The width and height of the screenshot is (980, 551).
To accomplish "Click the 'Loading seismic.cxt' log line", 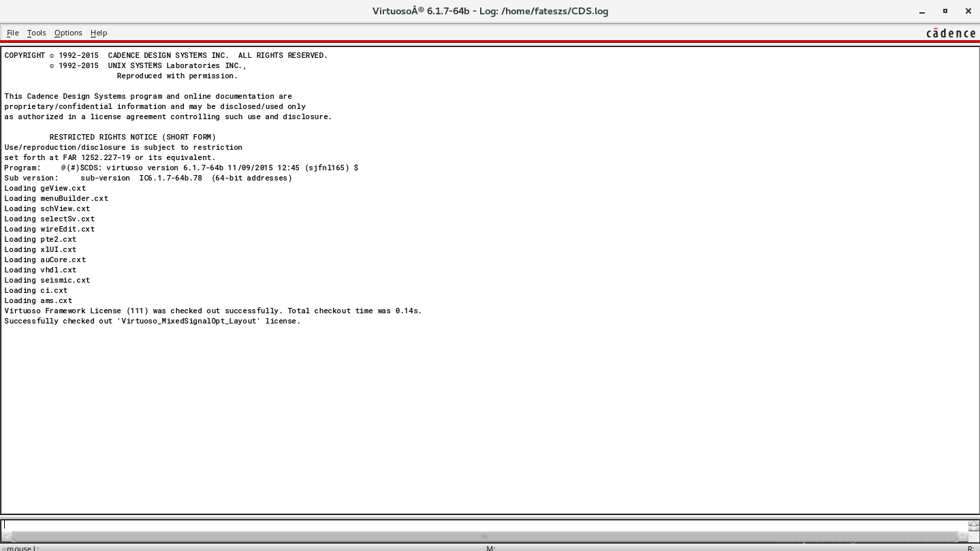I will 47,280.
